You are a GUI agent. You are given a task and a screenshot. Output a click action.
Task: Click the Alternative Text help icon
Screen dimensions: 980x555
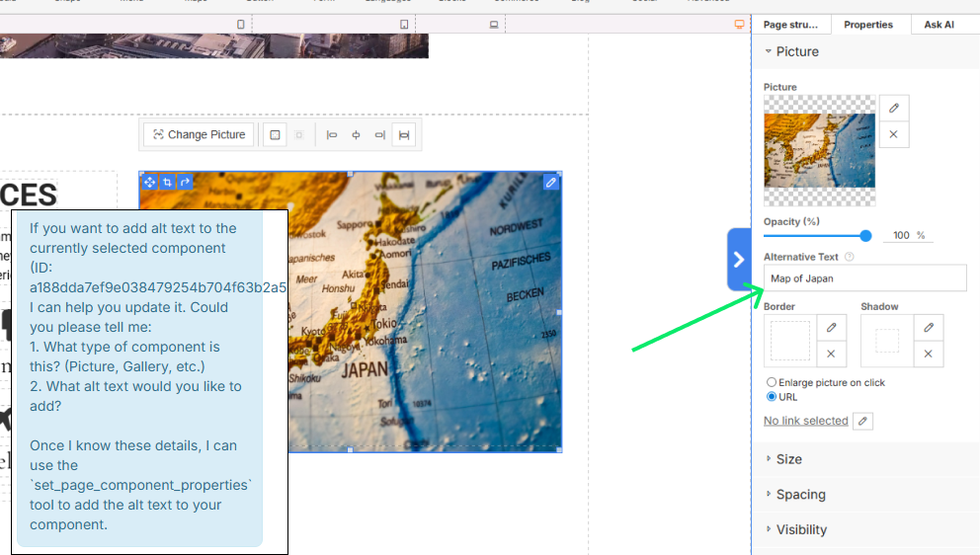pos(849,257)
